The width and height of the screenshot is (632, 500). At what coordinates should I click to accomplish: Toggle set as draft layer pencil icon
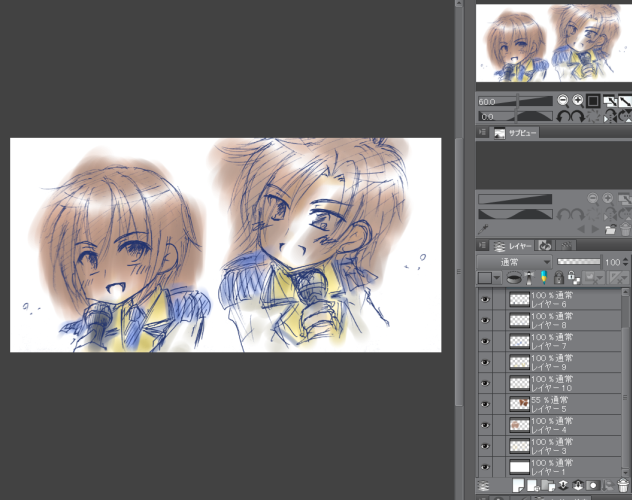click(x=544, y=278)
